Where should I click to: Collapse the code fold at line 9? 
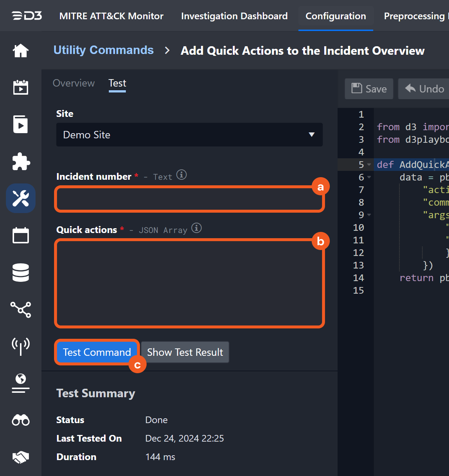coord(369,215)
